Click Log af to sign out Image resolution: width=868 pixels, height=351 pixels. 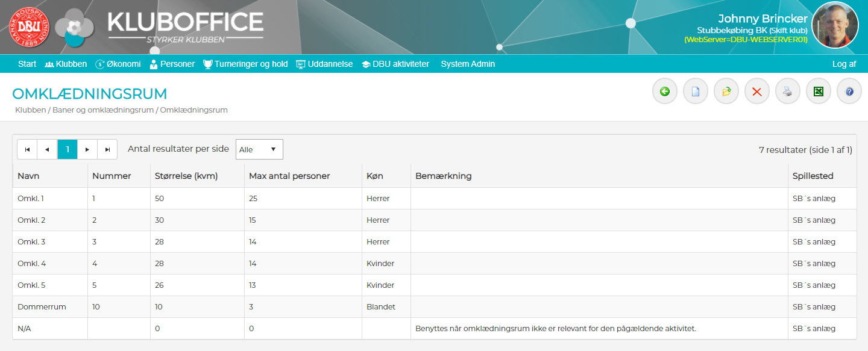point(844,64)
